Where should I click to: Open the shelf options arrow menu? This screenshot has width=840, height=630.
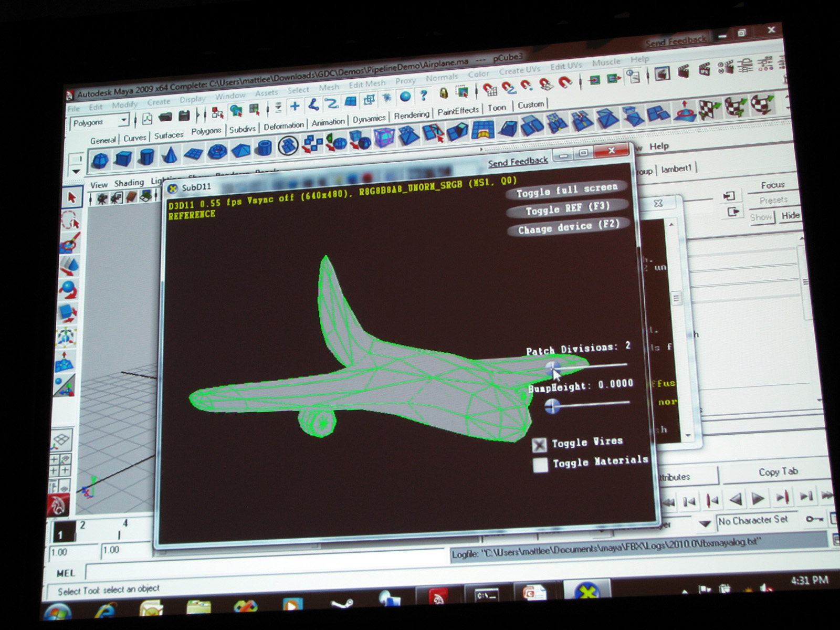[76, 171]
